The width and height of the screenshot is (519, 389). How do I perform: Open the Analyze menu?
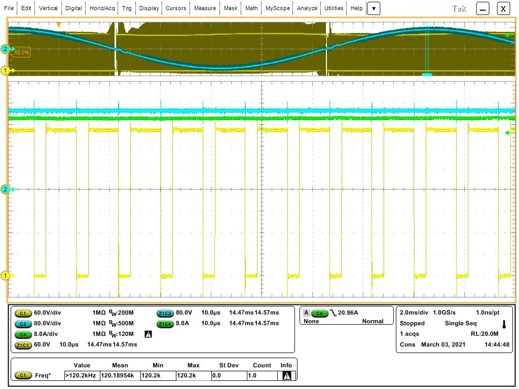[x=307, y=8]
